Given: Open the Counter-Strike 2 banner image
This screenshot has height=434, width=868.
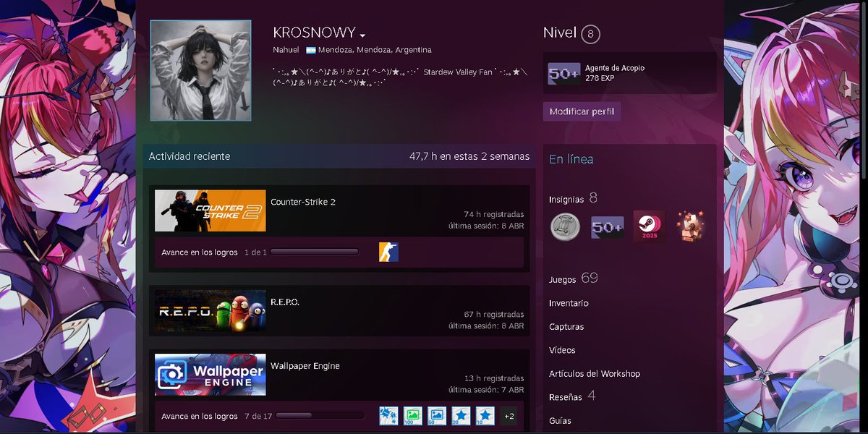Looking at the screenshot, I should (210, 210).
